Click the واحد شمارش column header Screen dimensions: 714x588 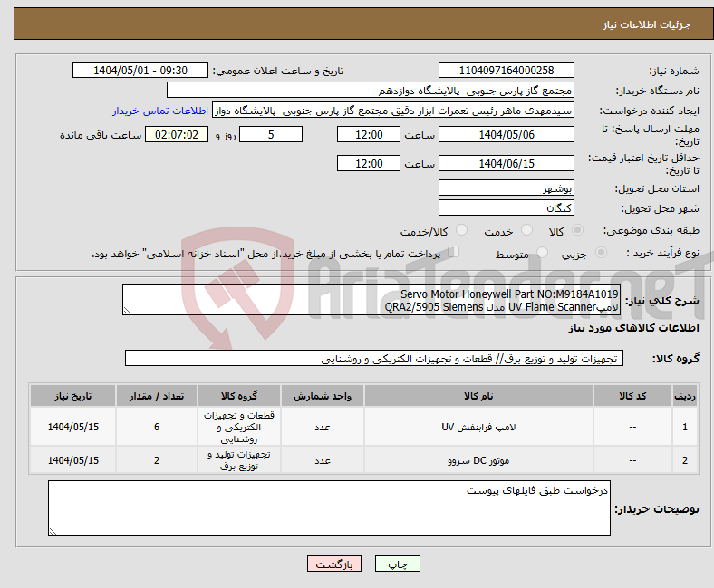click(x=323, y=396)
